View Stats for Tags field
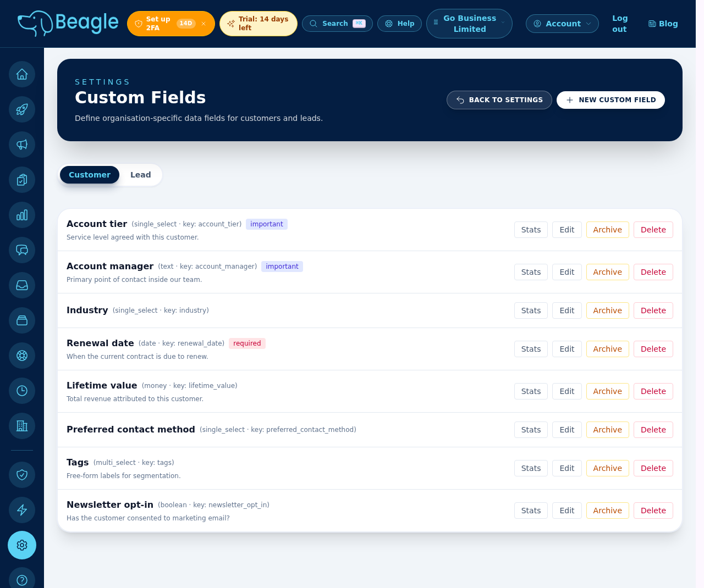Screen dimensions: 704x588 click(531, 468)
